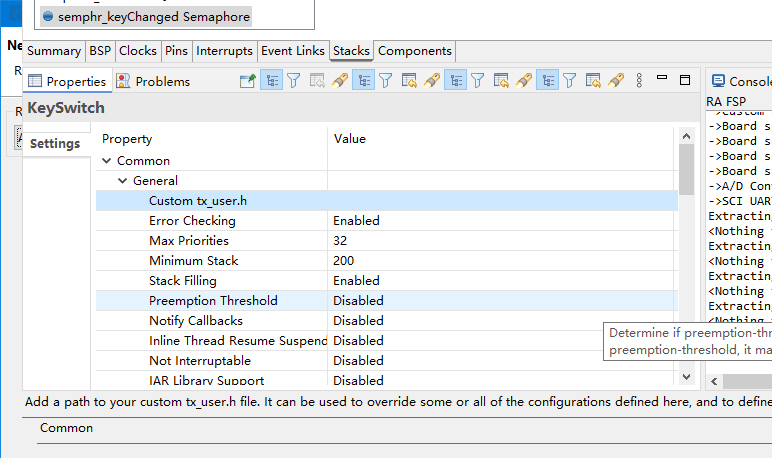Click the blue semphr_keyChanged semaphore circle icon
The width and height of the screenshot is (772, 458).
click(x=48, y=16)
